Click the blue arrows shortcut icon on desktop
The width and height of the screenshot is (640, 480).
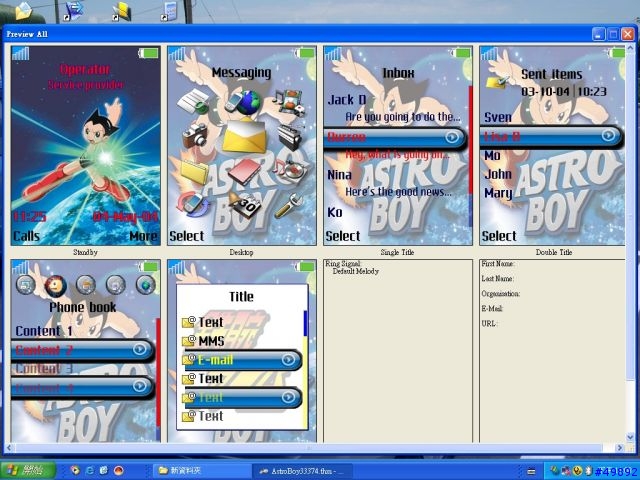[73, 11]
